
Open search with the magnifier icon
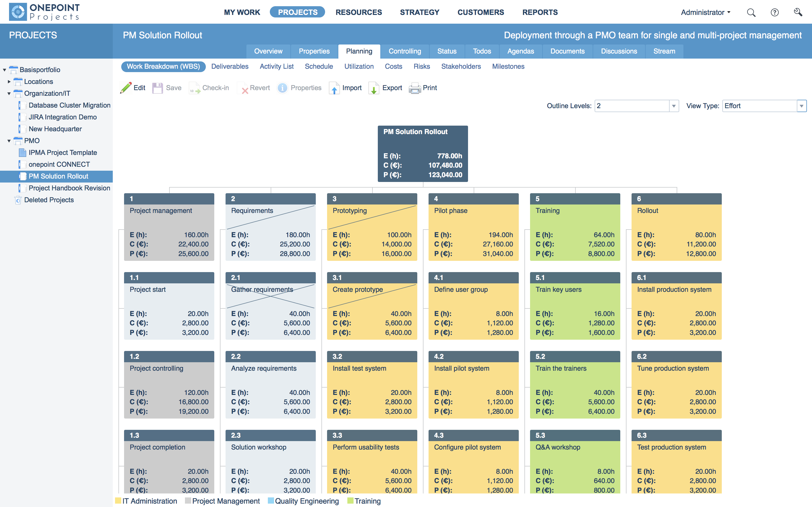(751, 12)
